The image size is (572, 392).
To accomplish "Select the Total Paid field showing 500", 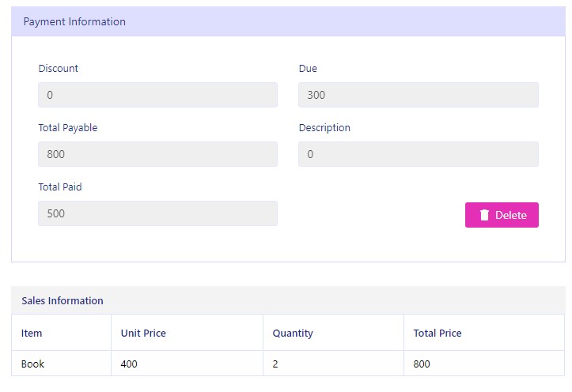I will coord(157,213).
